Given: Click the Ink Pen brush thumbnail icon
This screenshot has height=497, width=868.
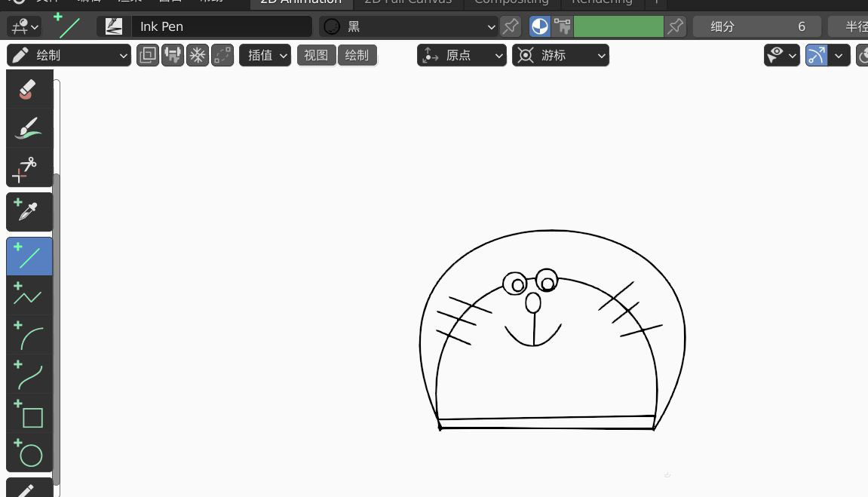Looking at the screenshot, I should pyautogui.click(x=114, y=26).
